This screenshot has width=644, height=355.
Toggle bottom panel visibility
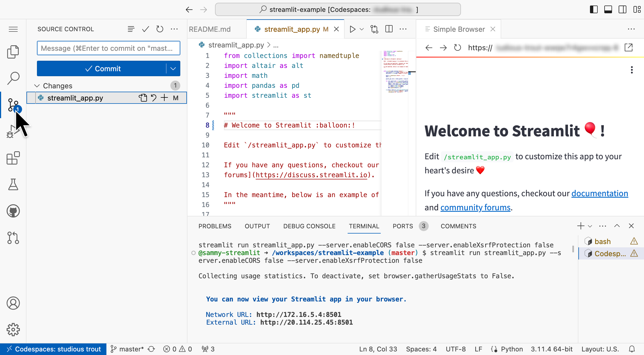pyautogui.click(x=608, y=10)
